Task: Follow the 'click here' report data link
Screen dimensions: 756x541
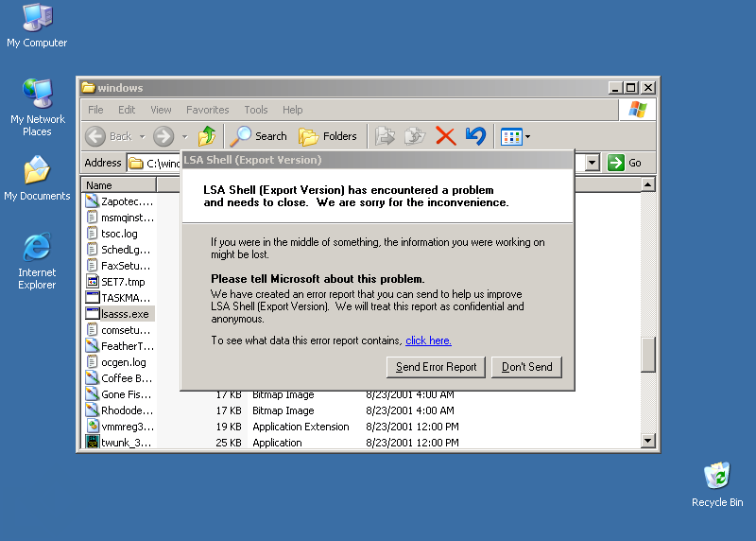Action: [x=428, y=340]
